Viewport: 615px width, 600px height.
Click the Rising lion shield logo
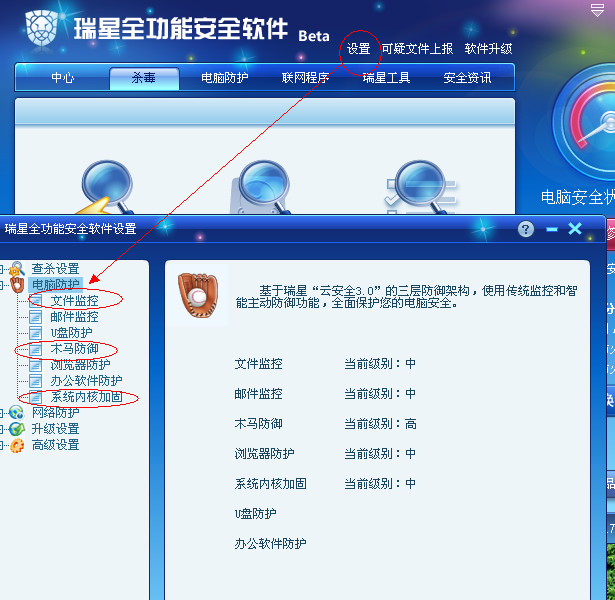[42, 29]
